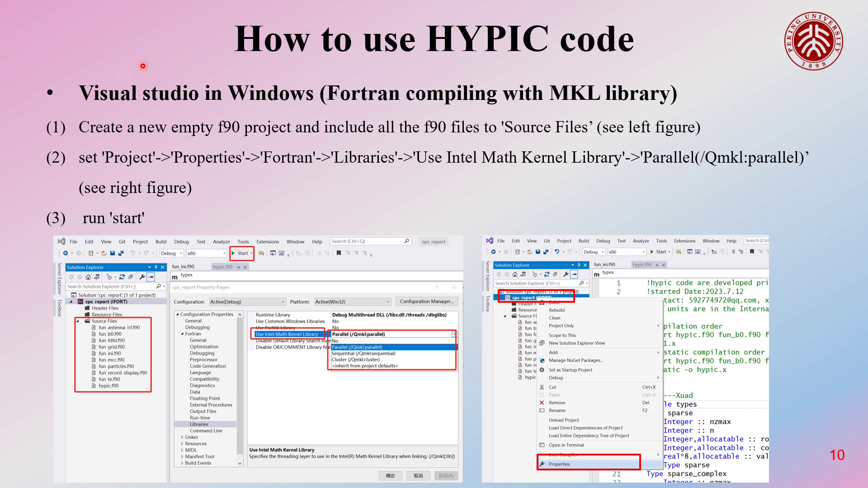Click Search (Ctrl+Q) box in left window
Viewport: 868px width, 488px height.
(x=370, y=241)
